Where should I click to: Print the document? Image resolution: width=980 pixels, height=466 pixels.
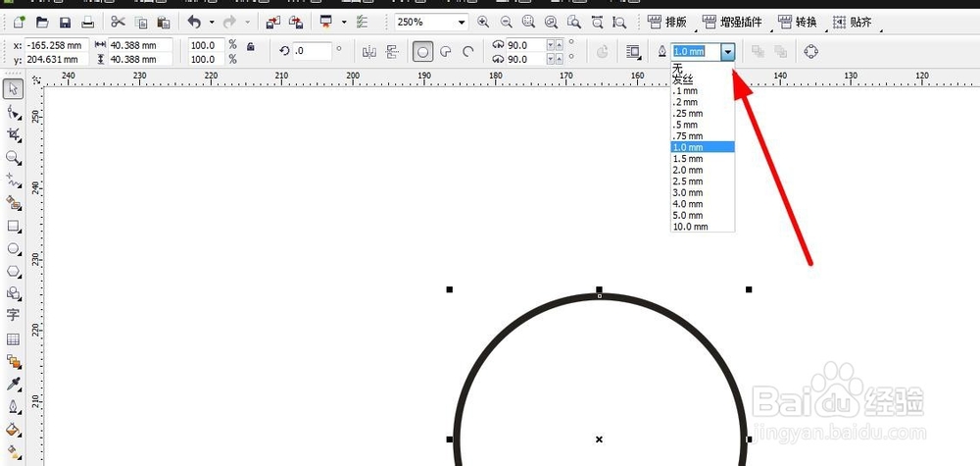pyautogui.click(x=87, y=23)
